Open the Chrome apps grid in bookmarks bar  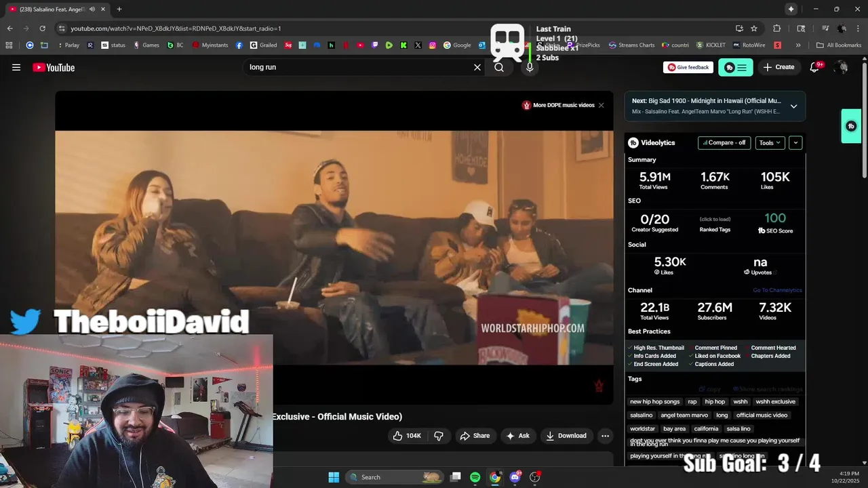click(9, 45)
